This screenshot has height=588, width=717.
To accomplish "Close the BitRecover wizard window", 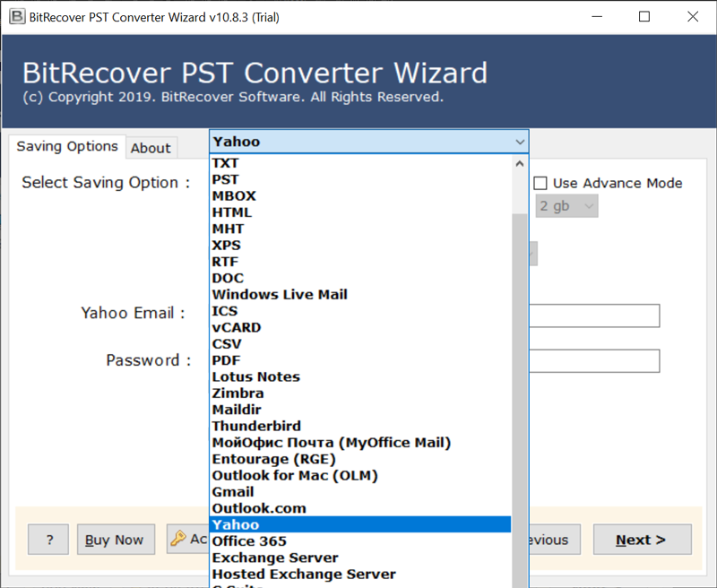I will click(x=693, y=17).
